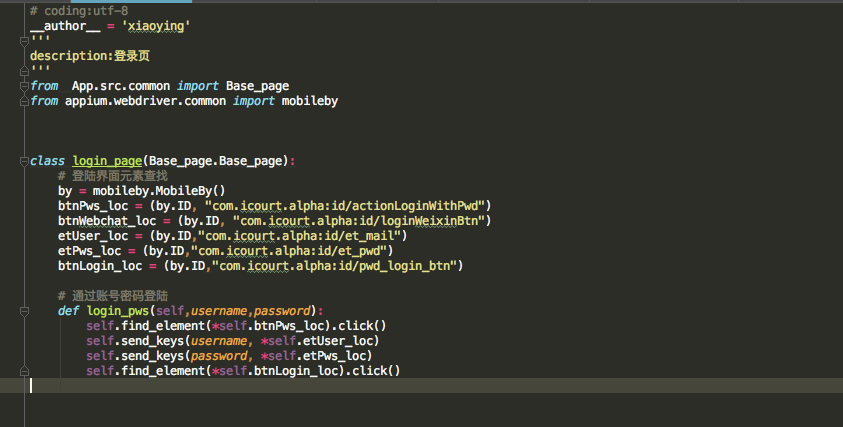Screen dimensions: 843x427
Task: Toggle fold end marker at btnLogin_loc click line
Action: 24,371
